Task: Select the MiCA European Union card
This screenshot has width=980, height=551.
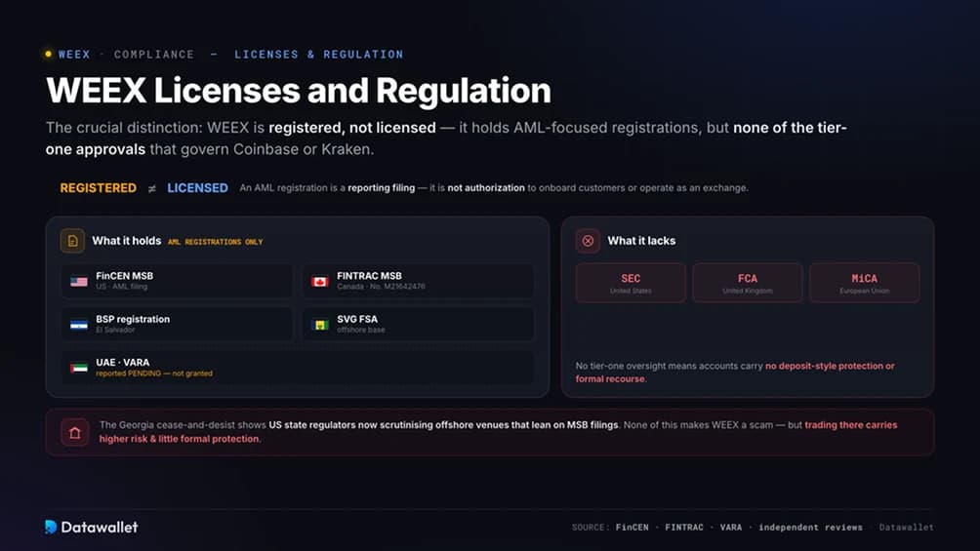Action: click(x=865, y=283)
